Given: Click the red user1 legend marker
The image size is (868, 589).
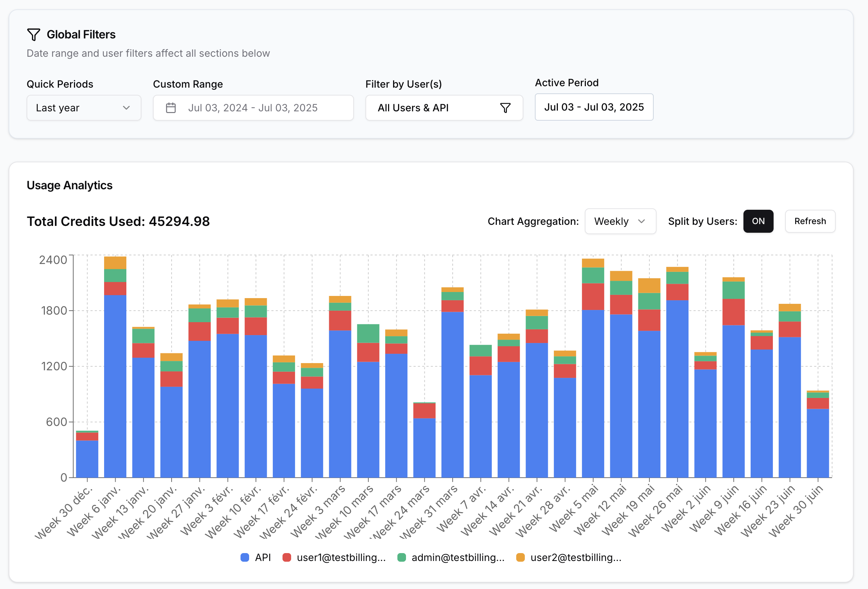Looking at the screenshot, I should coord(286,557).
